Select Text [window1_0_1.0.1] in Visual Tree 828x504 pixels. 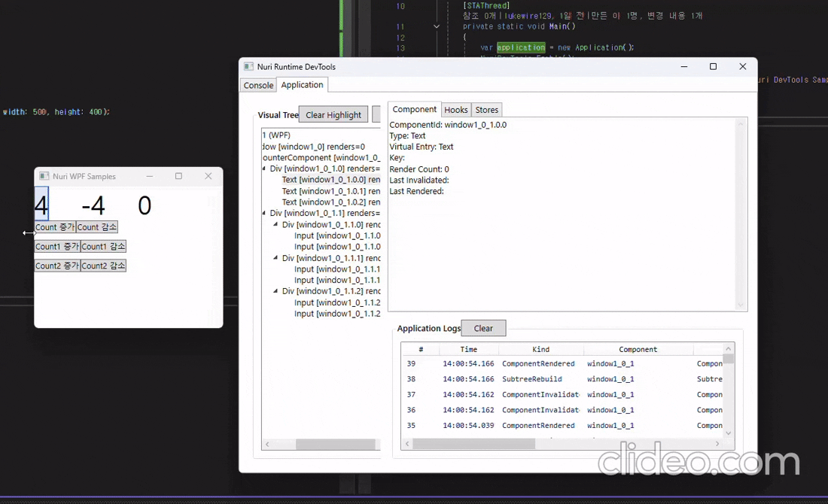pos(331,191)
